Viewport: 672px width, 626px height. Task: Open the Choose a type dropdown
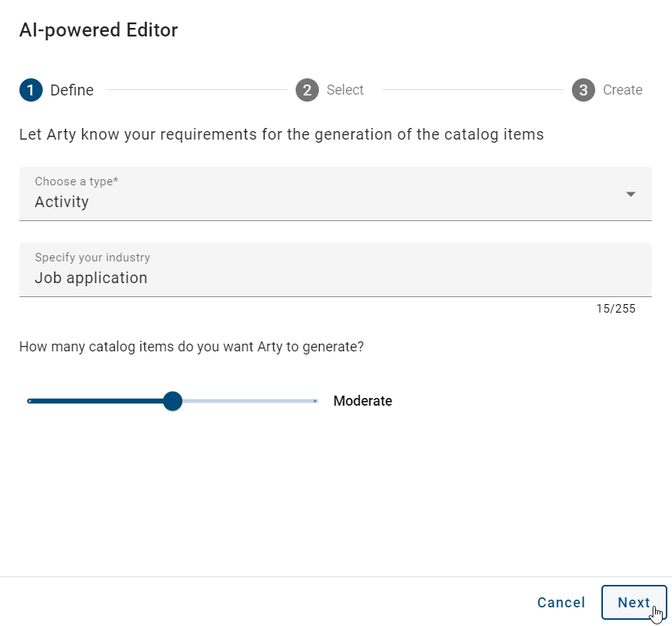(334, 194)
